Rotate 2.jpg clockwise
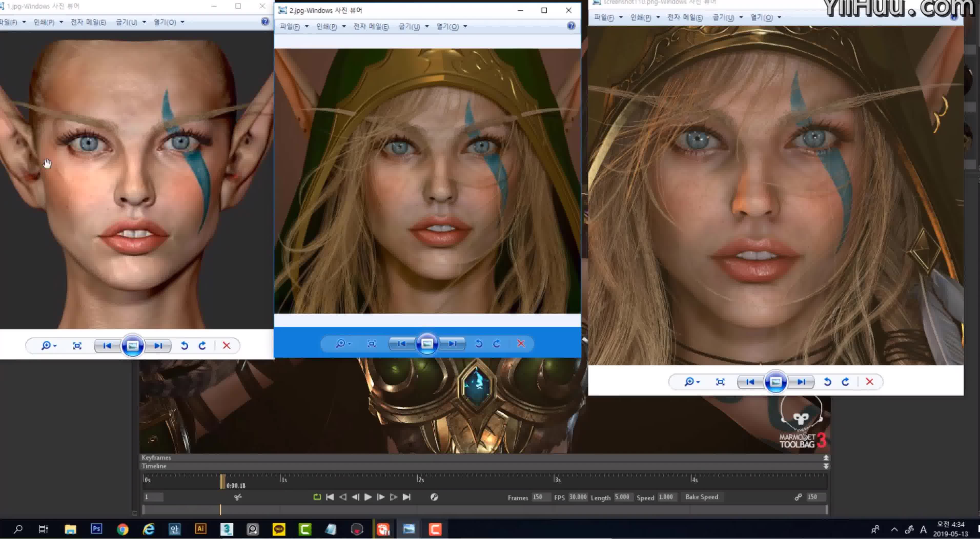The height and width of the screenshot is (539, 980). (x=496, y=344)
